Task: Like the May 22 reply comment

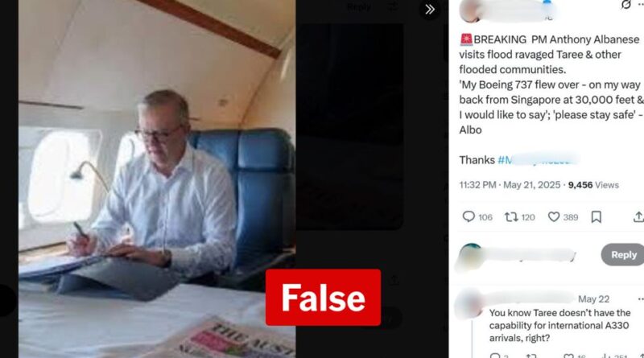Action: click(568, 356)
